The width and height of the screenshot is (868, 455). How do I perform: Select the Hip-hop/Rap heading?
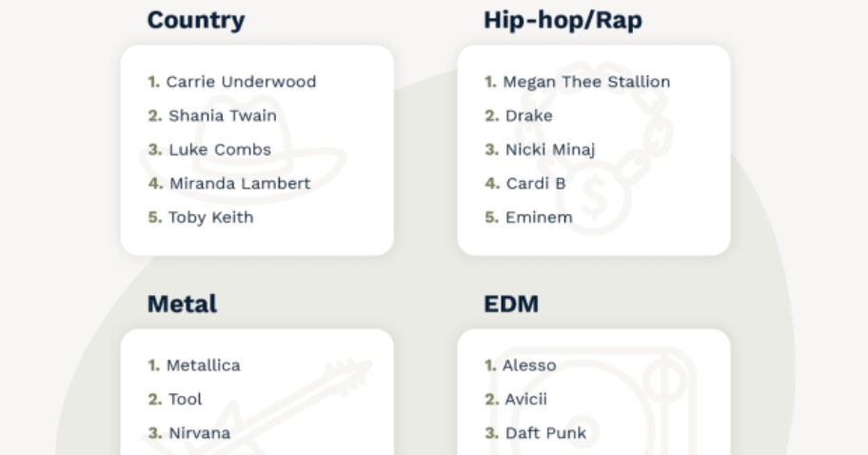coord(563,21)
